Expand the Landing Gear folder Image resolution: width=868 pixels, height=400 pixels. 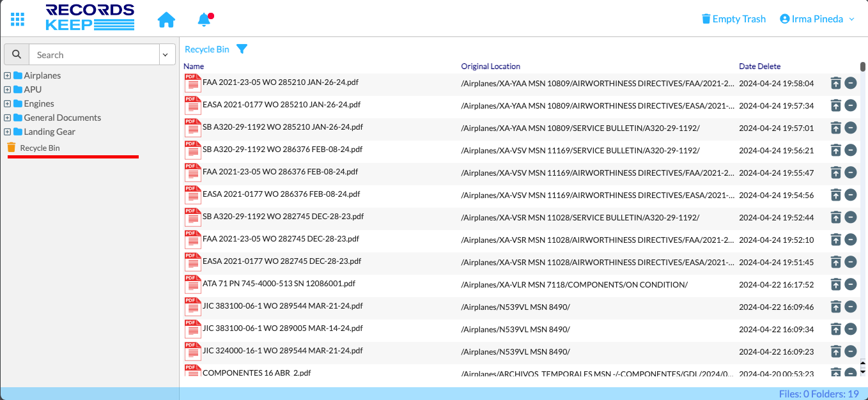8,132
